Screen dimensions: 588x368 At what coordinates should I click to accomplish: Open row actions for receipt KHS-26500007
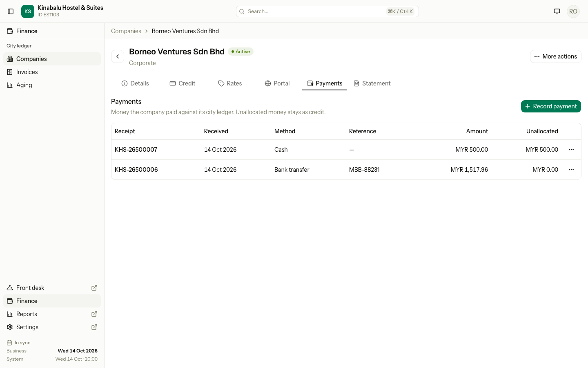pos(571,150)
